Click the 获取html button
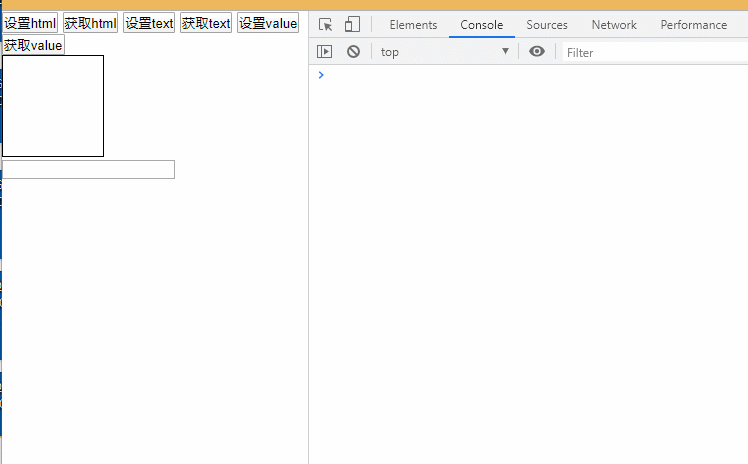Viewport: 748px width, 464px height. 90,23
